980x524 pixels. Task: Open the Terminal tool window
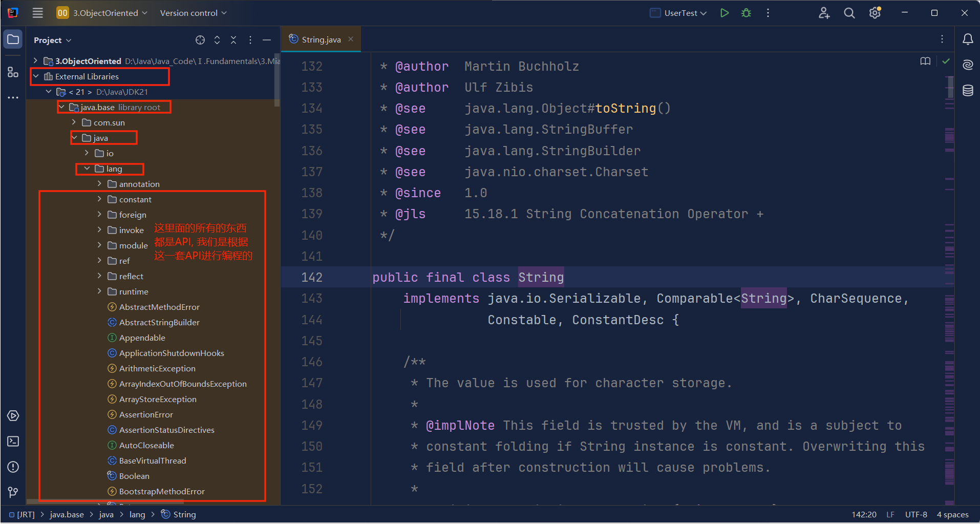[13, 442]
